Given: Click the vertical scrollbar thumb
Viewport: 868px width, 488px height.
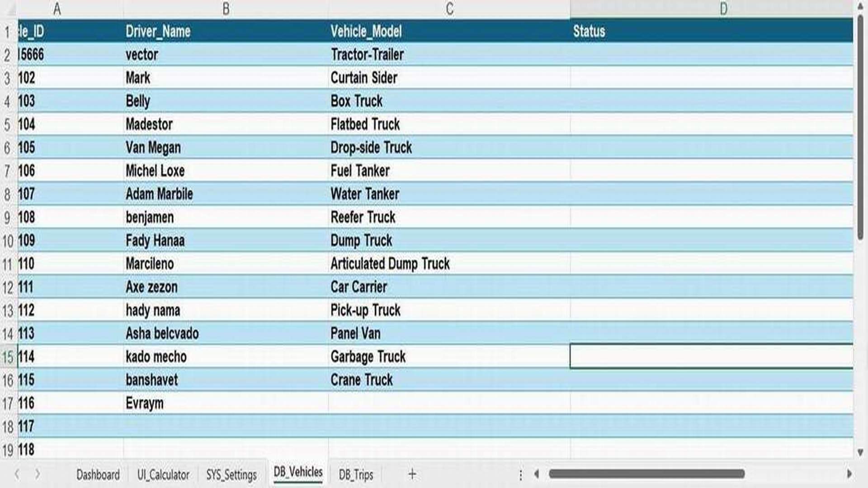Looking at the screenshot, I should click(x=860, y=127).
